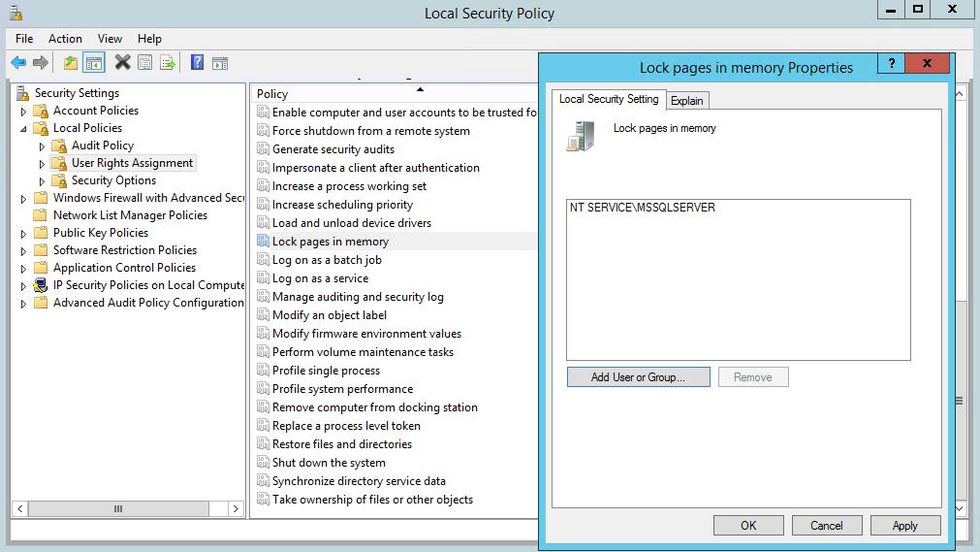Image resolution: width=980 pixels, height=552 pixels.
Task: Click the Apply button
Action: coord(905,526)
